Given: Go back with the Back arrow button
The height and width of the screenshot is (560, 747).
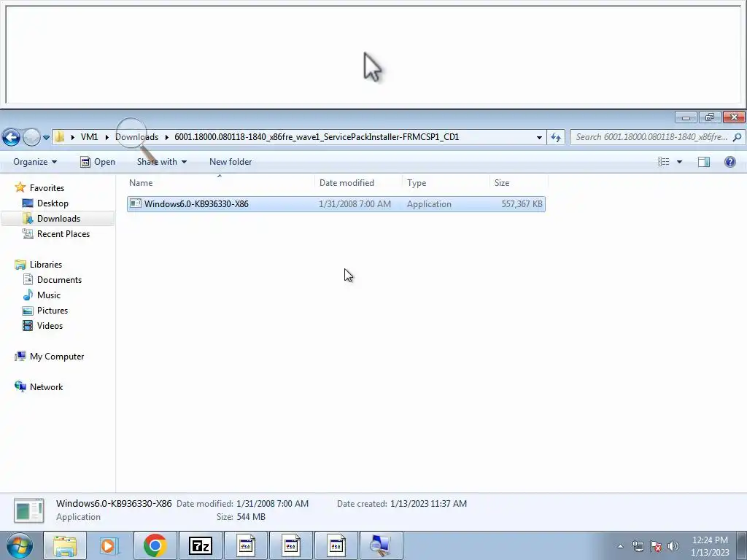Looking at the screenshot, I should pyautogui.click(x=11, y=138).
